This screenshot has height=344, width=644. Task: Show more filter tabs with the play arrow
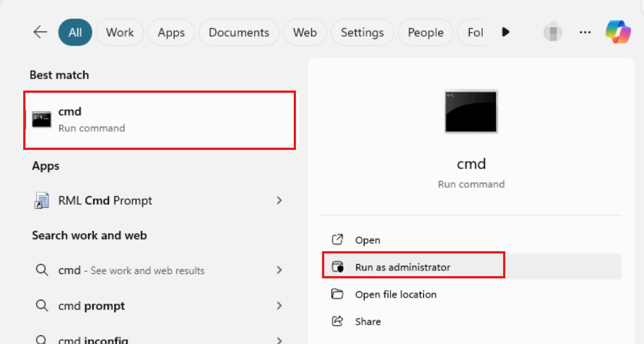pyautogui.click(x=505, y=32)
